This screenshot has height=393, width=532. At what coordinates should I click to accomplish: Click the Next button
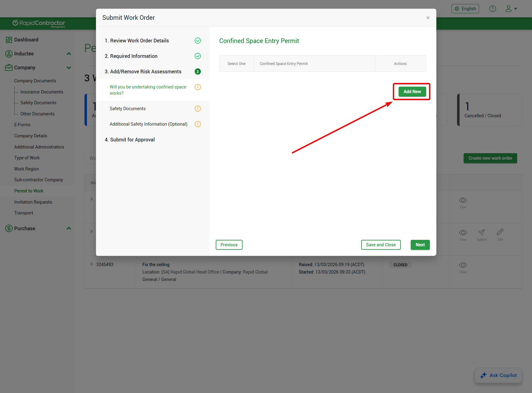[x=420, y=245]
